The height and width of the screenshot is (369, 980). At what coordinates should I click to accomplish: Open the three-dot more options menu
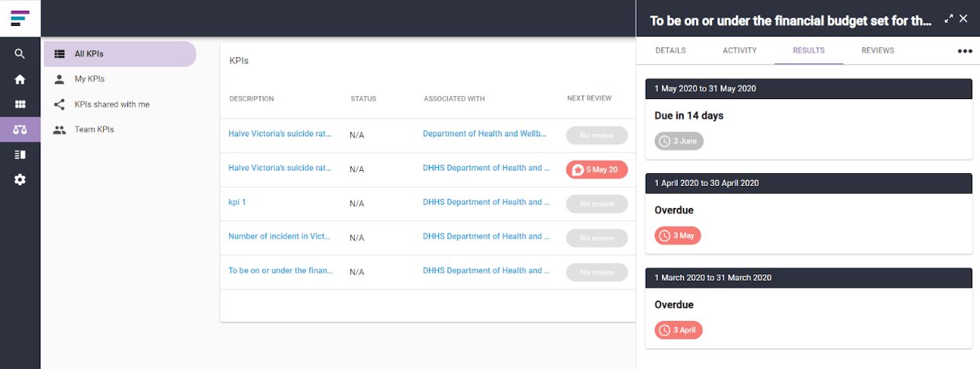tap(965, 51)
